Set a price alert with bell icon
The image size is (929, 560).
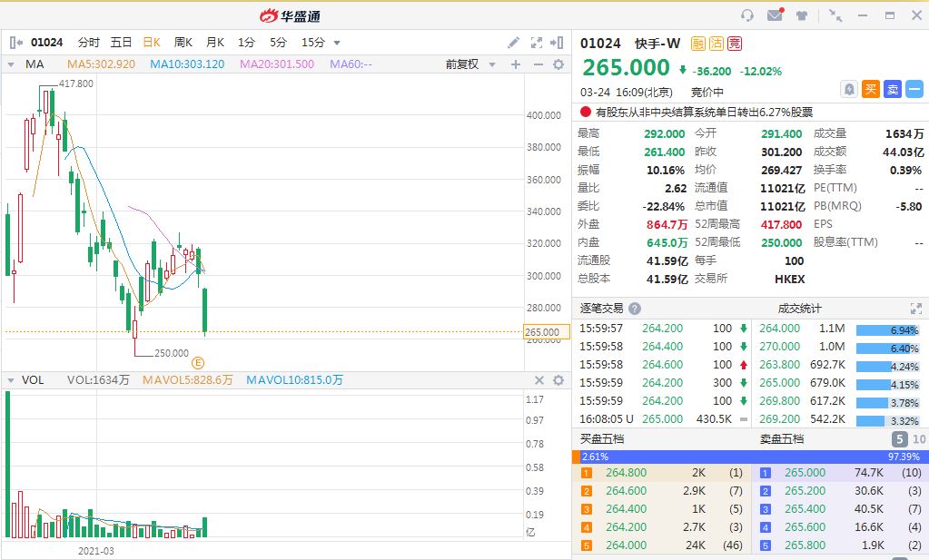pyautogui.click(x=849, y=89)
